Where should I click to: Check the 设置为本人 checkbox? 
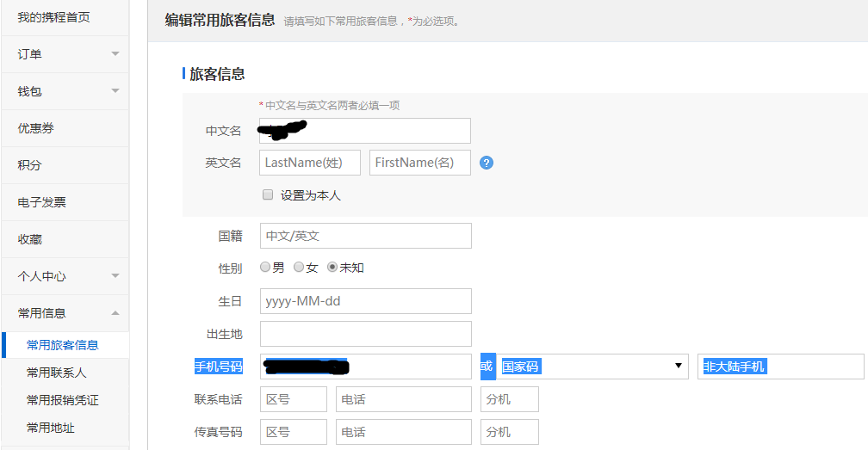coord(268,194)
